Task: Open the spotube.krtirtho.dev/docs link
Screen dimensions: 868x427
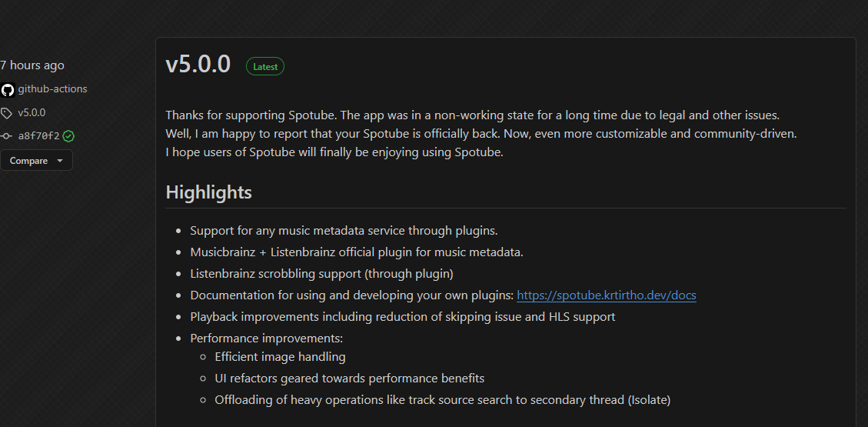Action: click(x=606, y=295)
